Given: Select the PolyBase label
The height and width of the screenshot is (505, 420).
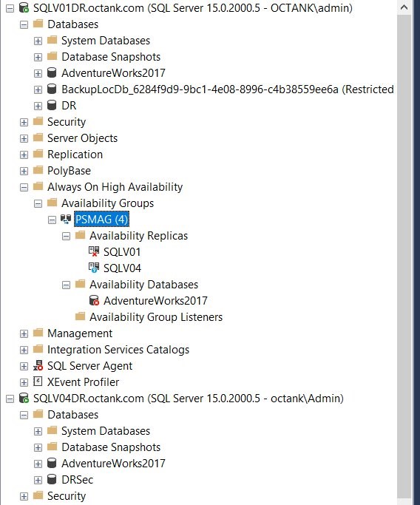Looking at the screenshot, I should coord(69,170).
